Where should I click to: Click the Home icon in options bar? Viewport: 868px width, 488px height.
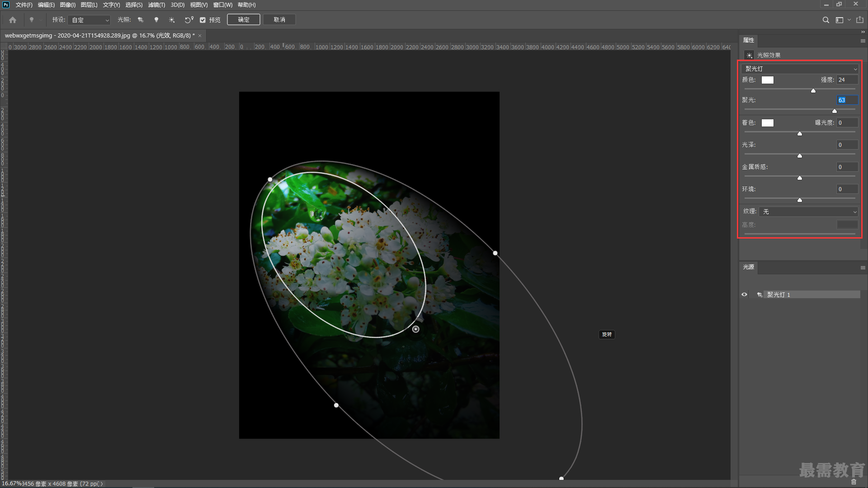tap(13, 20)
